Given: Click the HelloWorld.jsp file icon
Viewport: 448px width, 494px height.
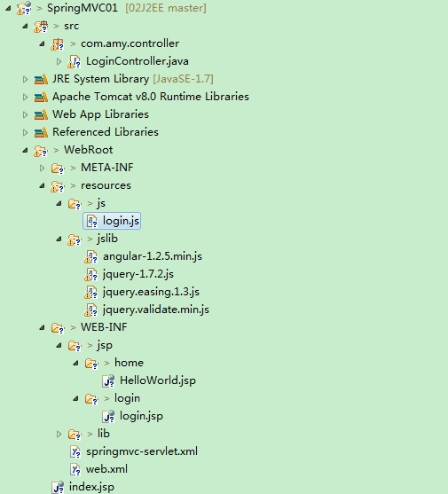Looking at the screenshot, I should pyautogui.click(x=108, y=380).
